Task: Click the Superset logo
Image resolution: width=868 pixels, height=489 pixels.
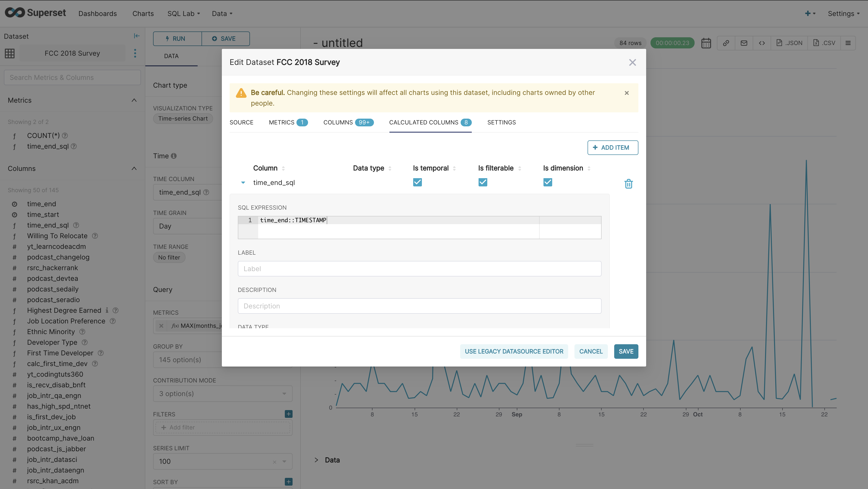Action: (x=35, y=13)
